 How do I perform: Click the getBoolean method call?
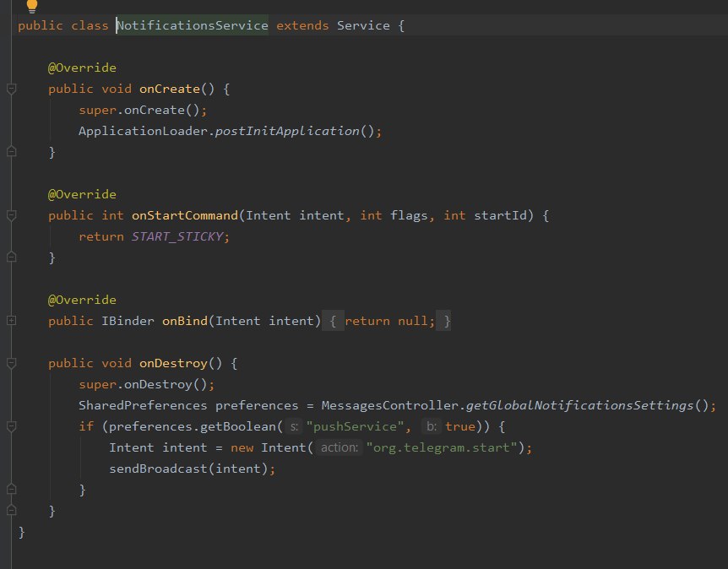point(238,426)
